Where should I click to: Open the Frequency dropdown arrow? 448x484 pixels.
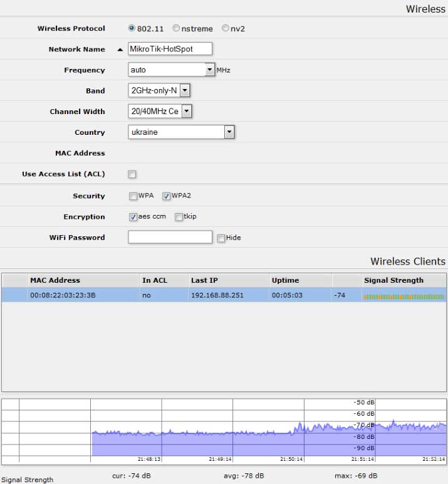210,70
